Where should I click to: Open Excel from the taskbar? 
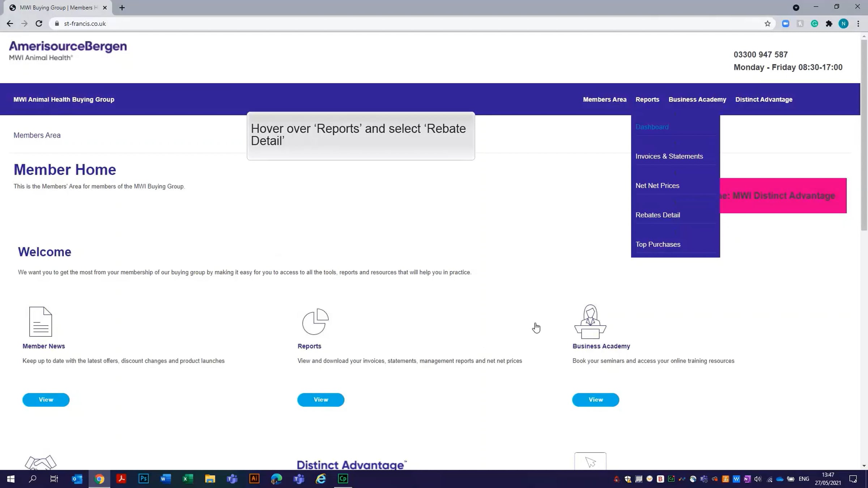[x=188, y=479]
